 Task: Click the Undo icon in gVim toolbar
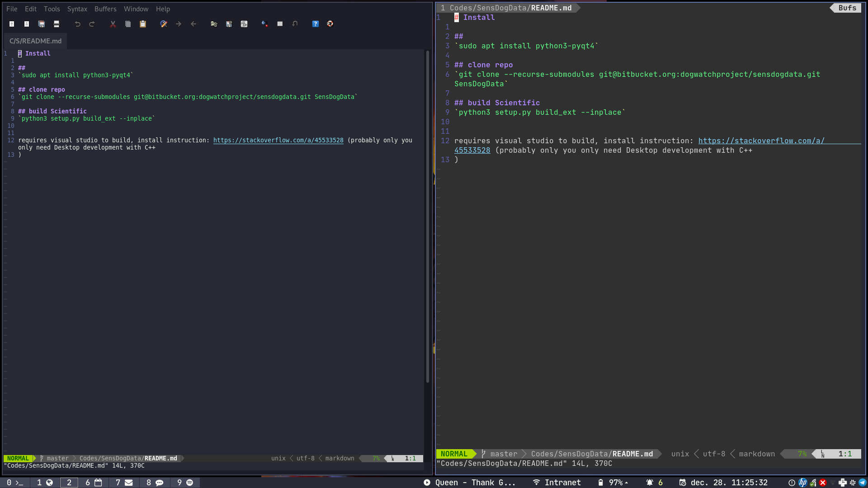(78, 24)
